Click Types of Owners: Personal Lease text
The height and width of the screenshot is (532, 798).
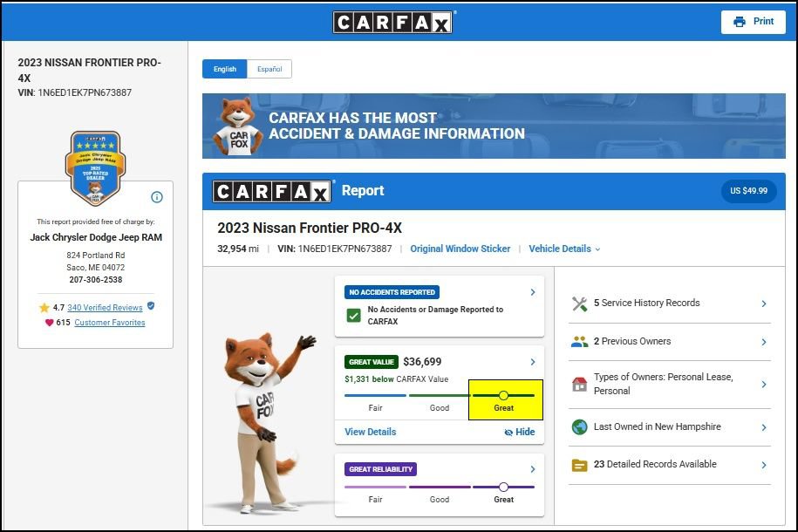point(663,384)
